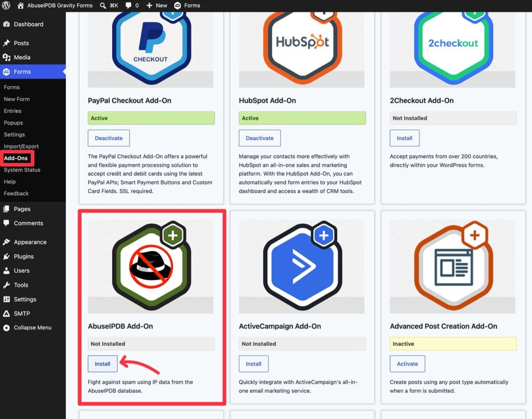Open the admin bar search (⌘K)

coord(109,5)
